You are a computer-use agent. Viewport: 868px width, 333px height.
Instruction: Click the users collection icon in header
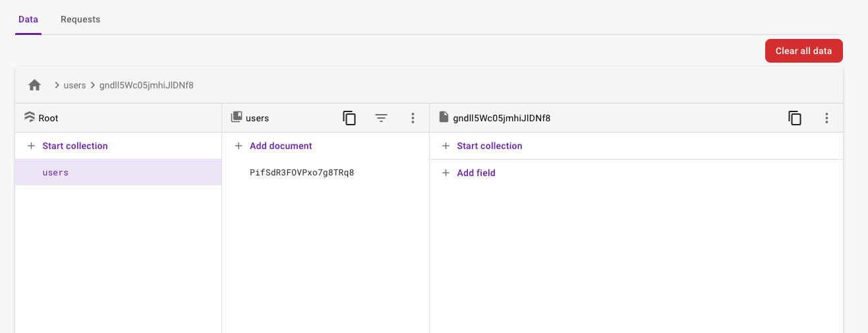[x=237, y=117]
